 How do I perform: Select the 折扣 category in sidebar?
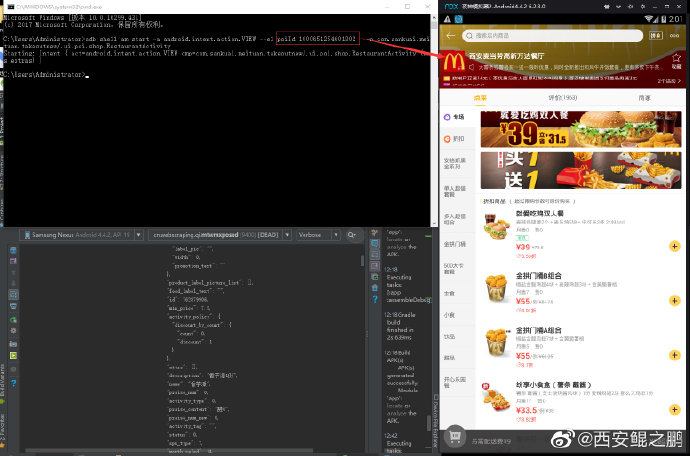pyautogui.click(x=457, y=139)
